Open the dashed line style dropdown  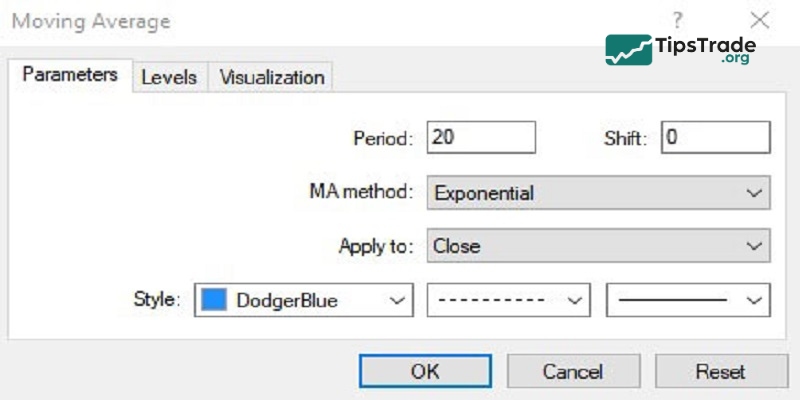click(x=509, y=300)
